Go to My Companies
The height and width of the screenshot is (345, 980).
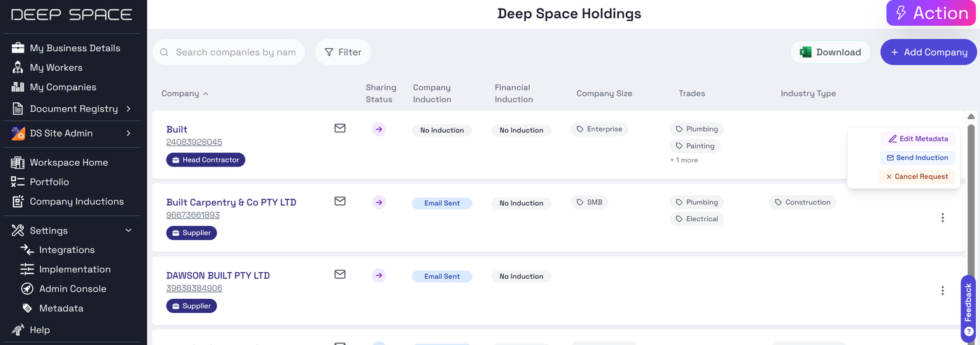(x=63, y=87)
